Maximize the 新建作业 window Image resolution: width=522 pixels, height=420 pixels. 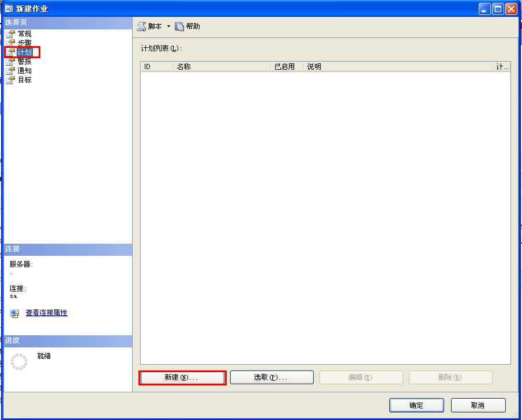pyautogui.click(x=498, y=9)
